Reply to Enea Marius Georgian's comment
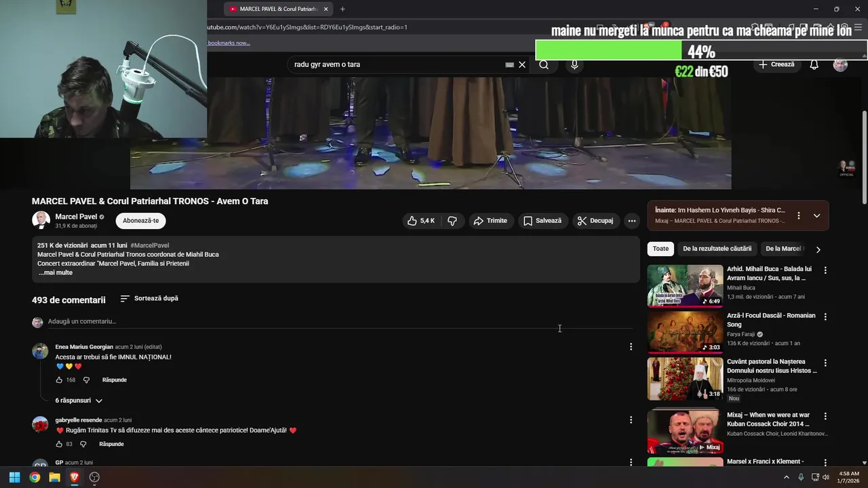This screenshot has width=868, height=488. [115, 380]
